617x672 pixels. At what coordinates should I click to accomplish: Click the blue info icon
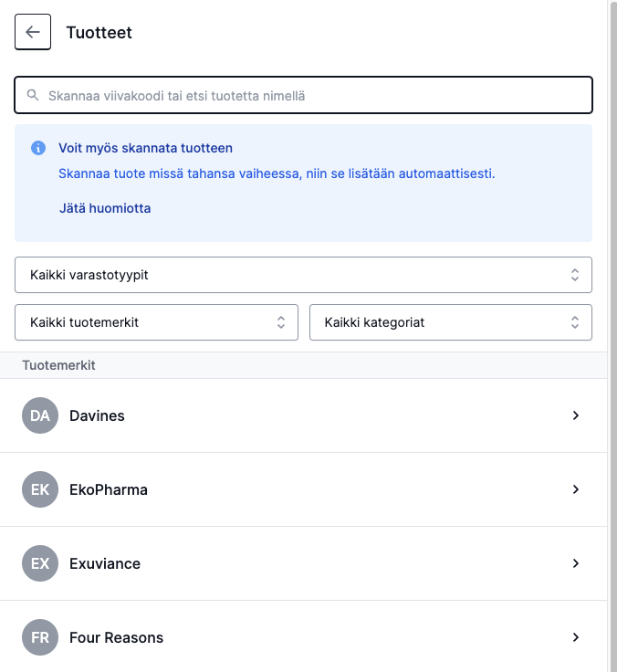pyautogui.click(x=38, y=148)
